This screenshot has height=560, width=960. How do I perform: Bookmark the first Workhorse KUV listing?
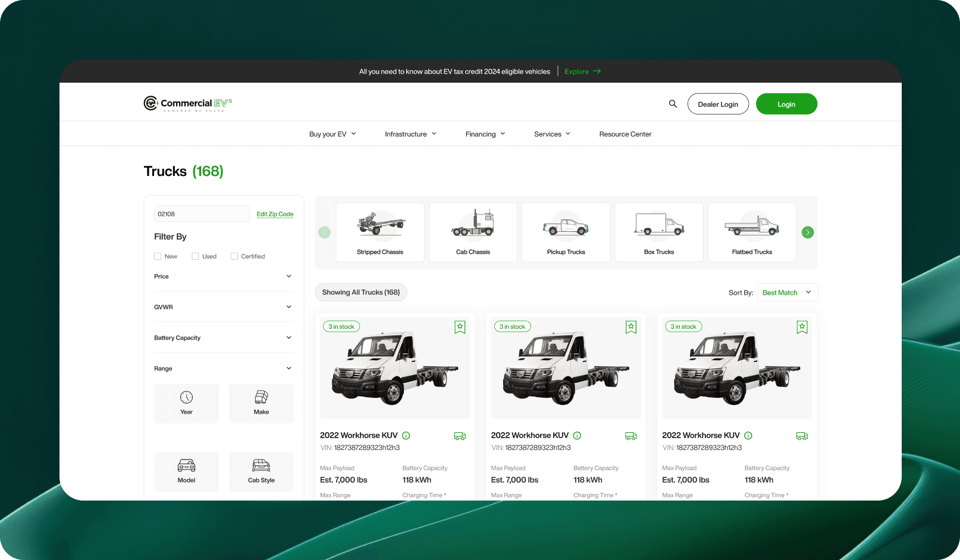click(460, 327)
